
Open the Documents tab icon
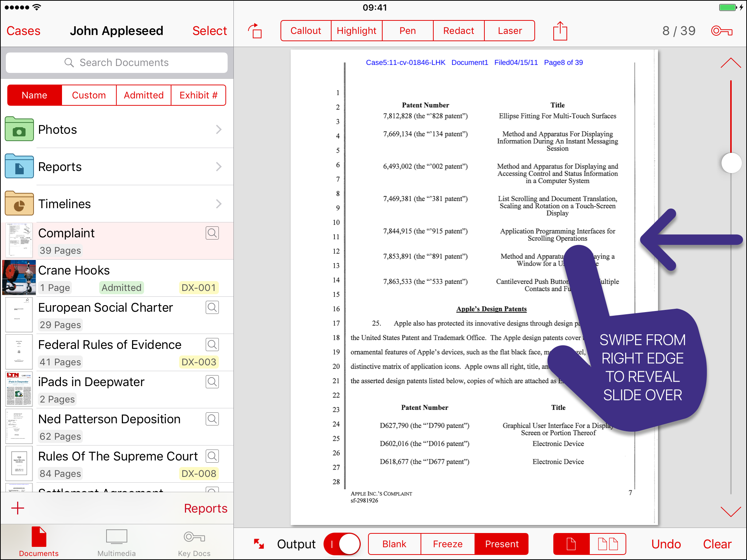click(x=39, y=542)
